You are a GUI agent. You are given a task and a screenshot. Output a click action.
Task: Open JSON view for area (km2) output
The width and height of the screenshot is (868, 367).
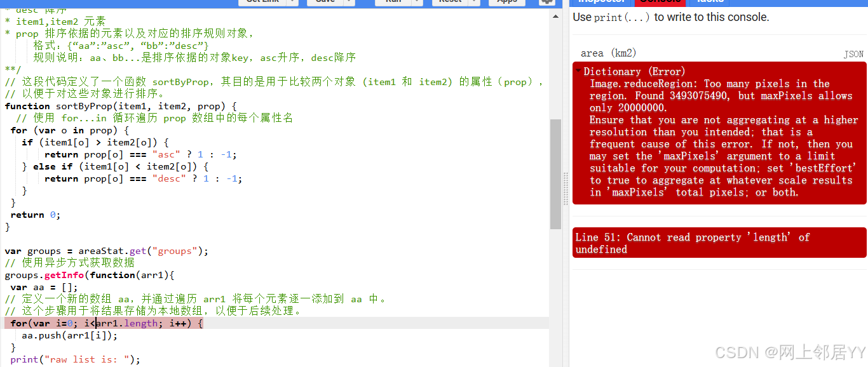click(855, 53)
